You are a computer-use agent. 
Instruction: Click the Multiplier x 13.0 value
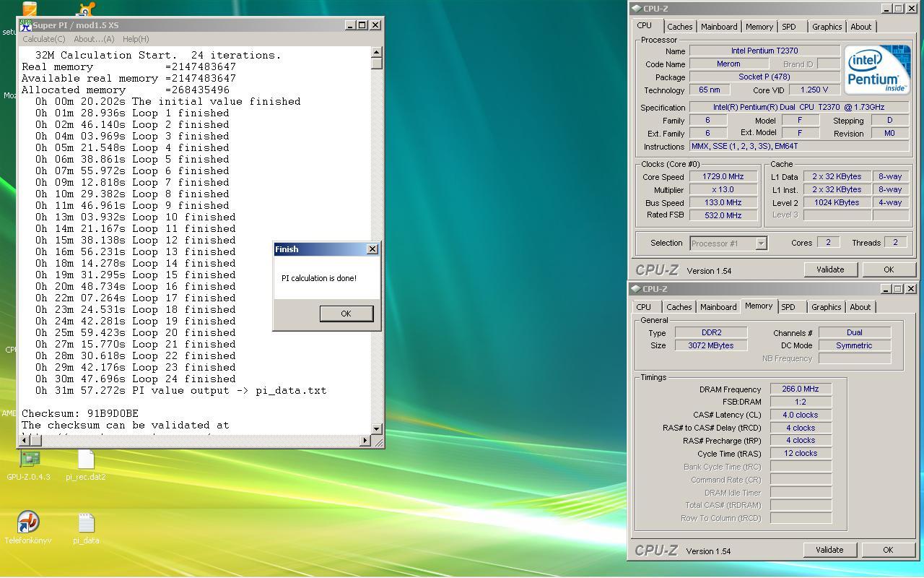(723, 190)
